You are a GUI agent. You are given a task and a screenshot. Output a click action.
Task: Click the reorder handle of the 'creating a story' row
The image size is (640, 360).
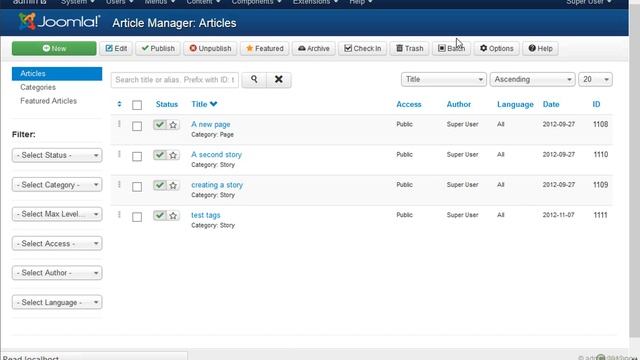pos(119,184)
